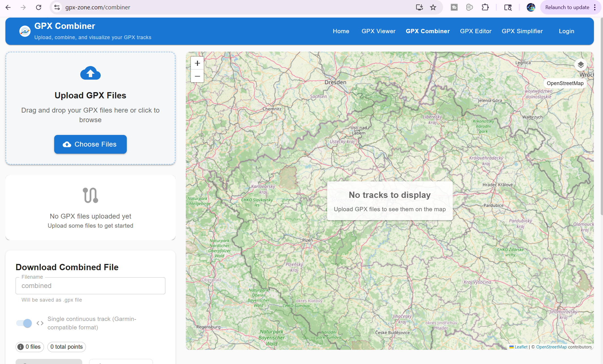The width and height of the screenshot is (603, 364).
Task: Toggle Single continuous track switch
Action: point(24,323)
